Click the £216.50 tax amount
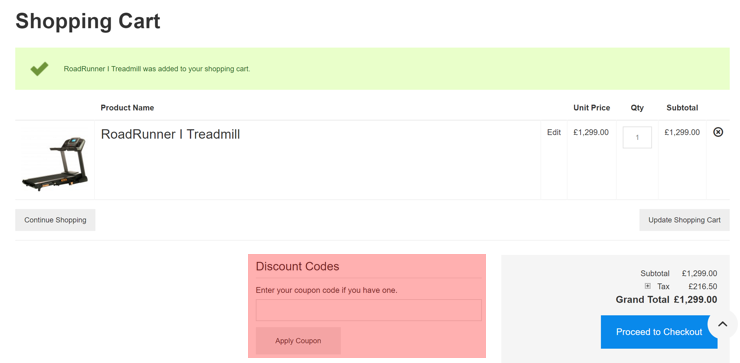740x363 pixels. pyautogui.click(x=703, y=286)
